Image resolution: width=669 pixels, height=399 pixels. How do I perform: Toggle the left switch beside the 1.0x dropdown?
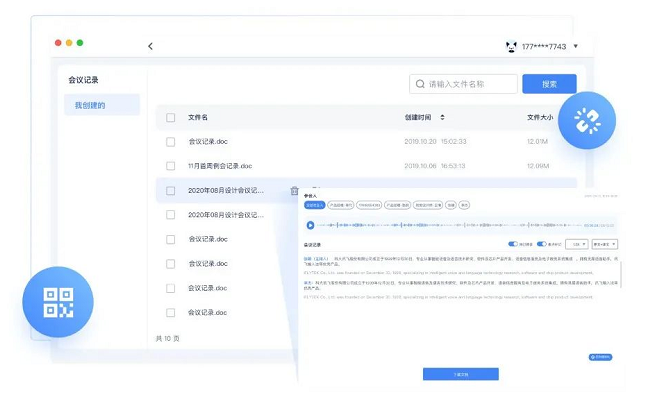pos(513,244)
